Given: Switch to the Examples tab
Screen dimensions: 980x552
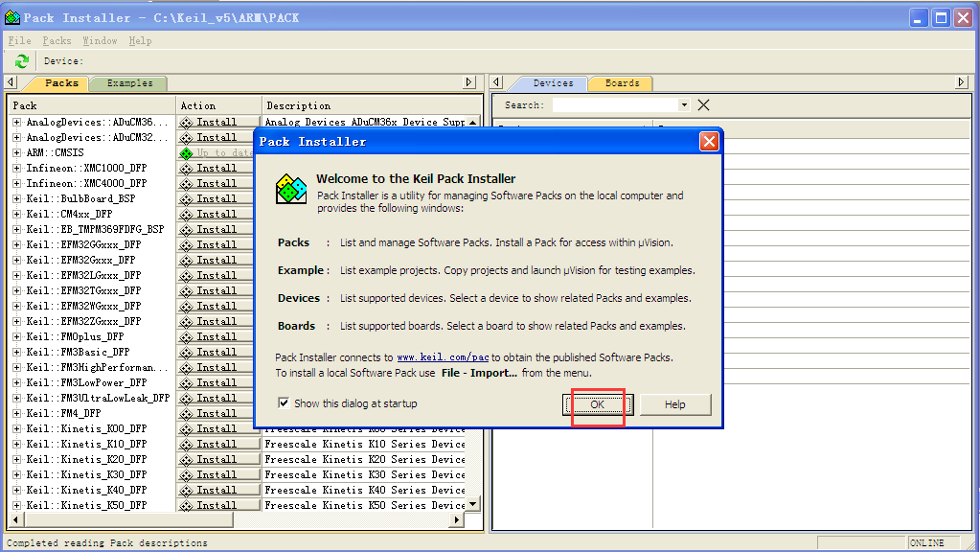Looking at the screenshot, I should pyautogui.click(x=129, y=83).
